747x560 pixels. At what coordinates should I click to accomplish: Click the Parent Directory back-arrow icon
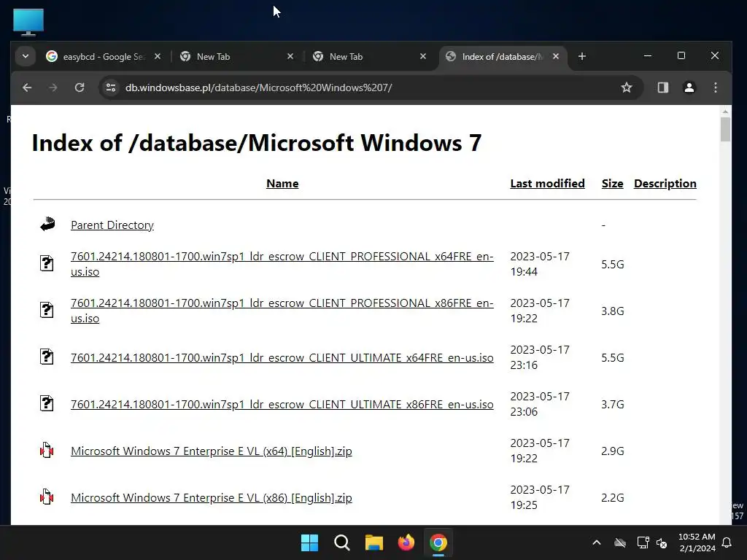click(47, 224)
